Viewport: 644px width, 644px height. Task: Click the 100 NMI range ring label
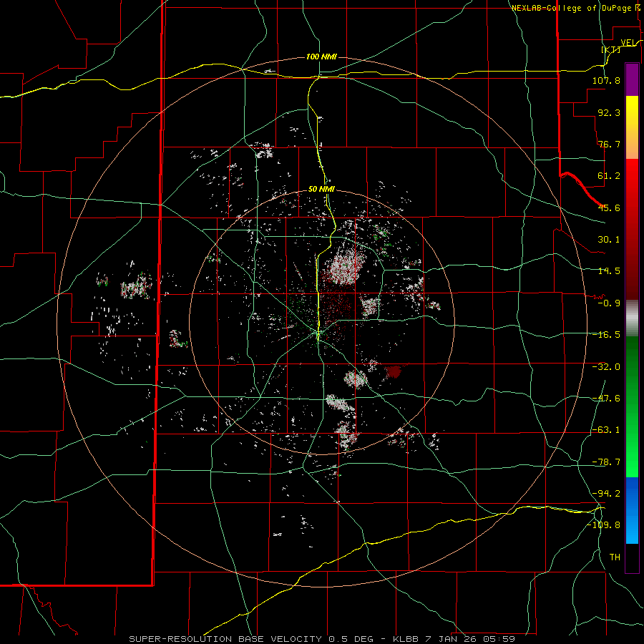coord(321,57)
